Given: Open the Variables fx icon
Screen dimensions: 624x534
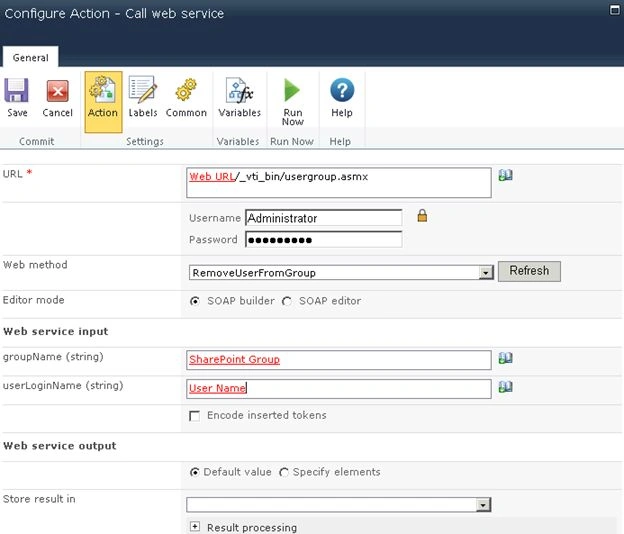Looking at the screenshot, I should coord(240,91).
